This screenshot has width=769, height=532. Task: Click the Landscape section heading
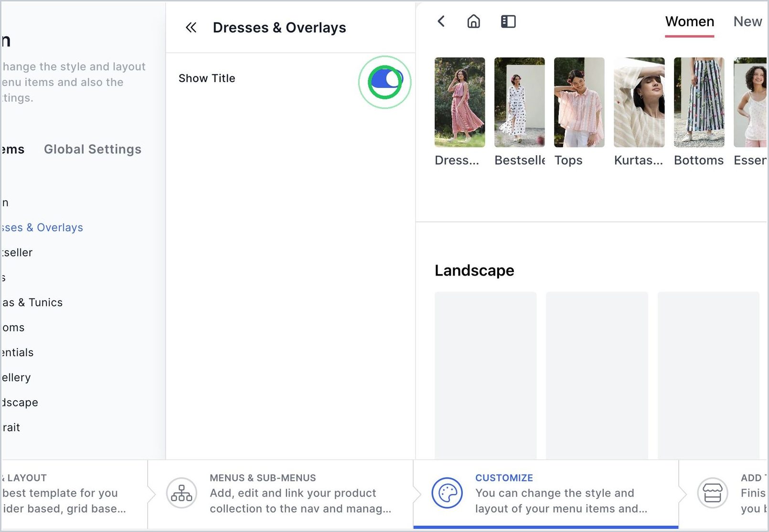point(474,270)
